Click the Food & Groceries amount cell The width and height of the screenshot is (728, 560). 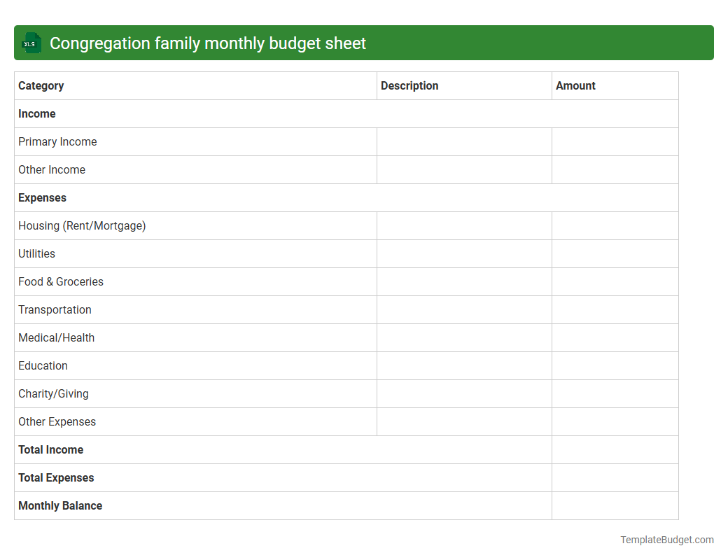point(615,281)
